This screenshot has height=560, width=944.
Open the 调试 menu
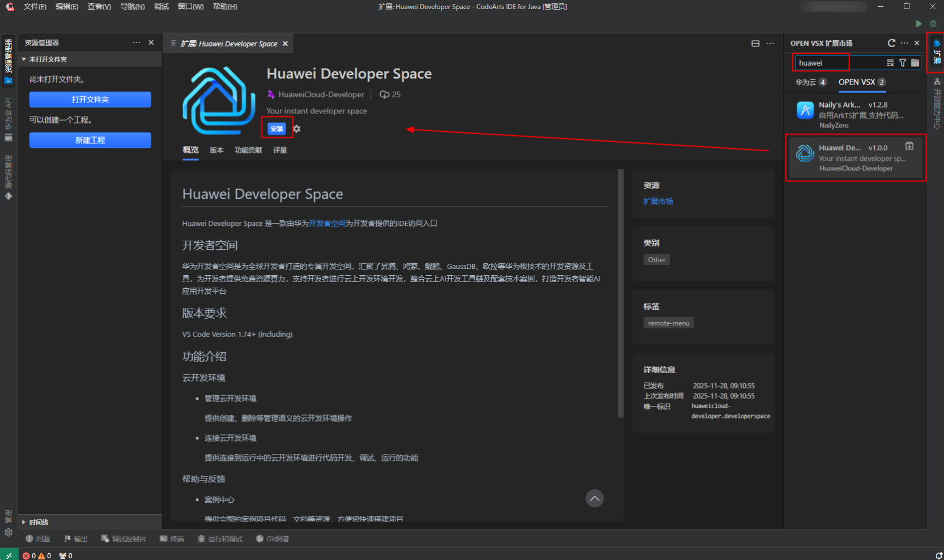(161, 7)
